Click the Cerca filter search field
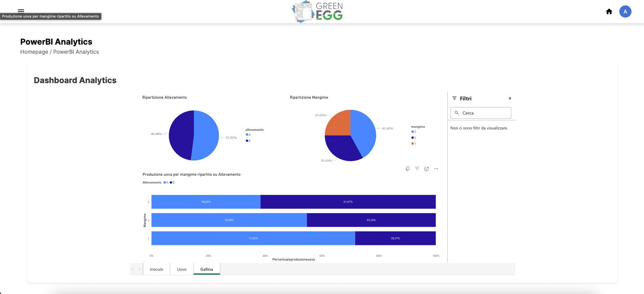The width and height of the screenshot is (644, 294). (x=484, y=113)
